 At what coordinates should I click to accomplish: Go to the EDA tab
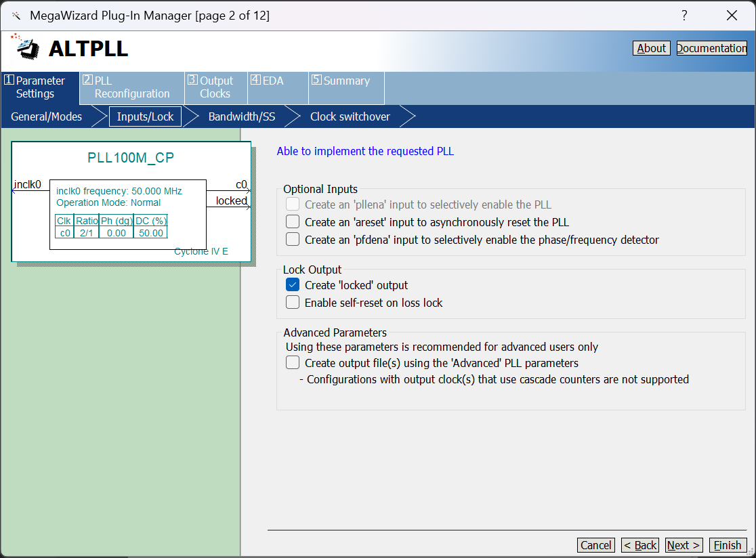pos(278,87)
